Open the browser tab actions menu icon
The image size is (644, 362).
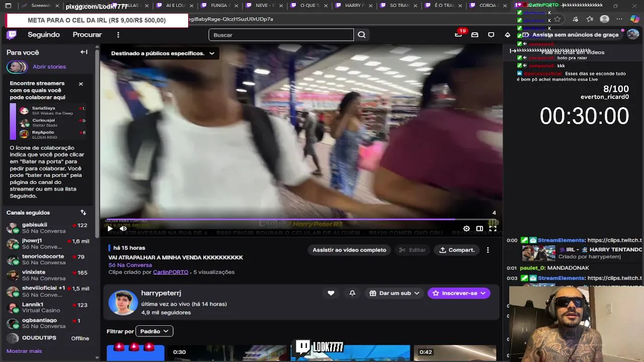(8, 6)
